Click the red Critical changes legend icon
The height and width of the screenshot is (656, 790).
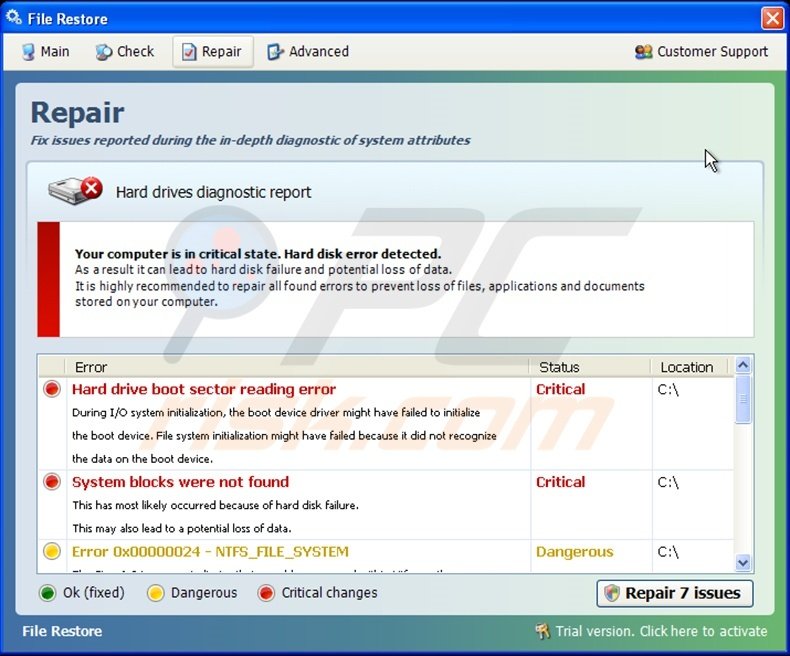tap(266, 593)
